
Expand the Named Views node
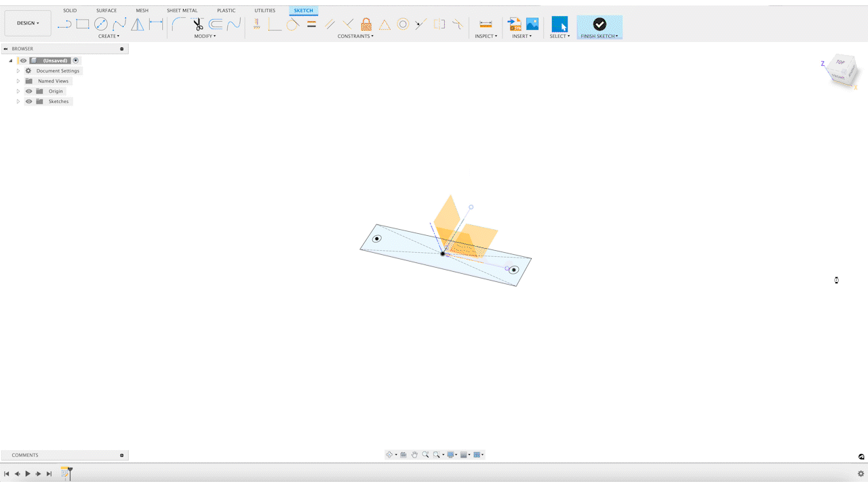tap(18, 81)
